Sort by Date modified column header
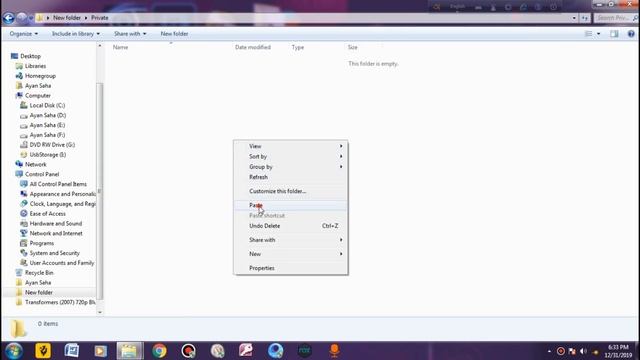The image size is (640, 360). 253,47
